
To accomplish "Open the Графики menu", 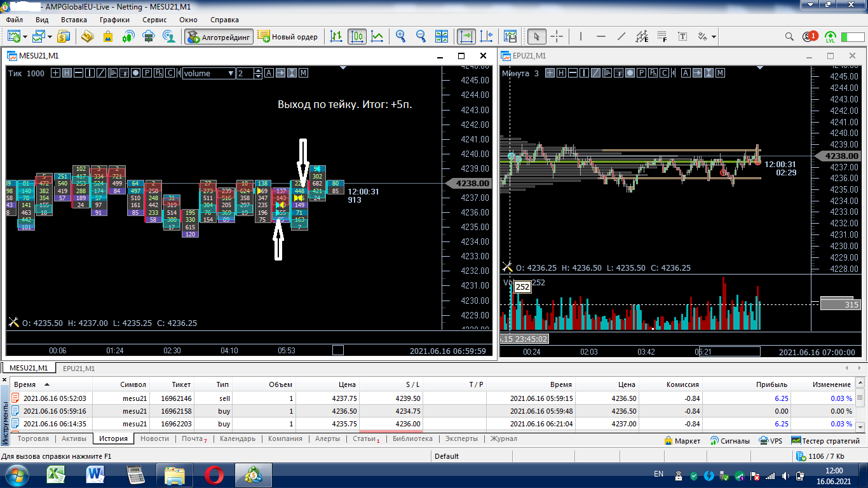I will 114,20.
